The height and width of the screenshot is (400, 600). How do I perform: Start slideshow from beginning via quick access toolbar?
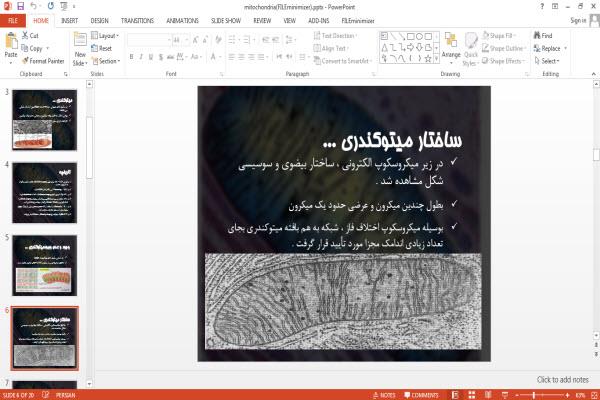(64, 6)
